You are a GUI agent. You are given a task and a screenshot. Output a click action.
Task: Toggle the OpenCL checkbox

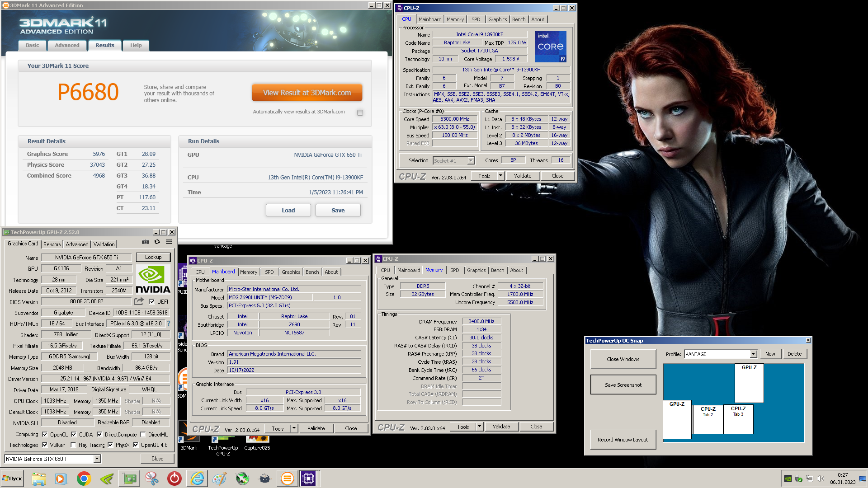click(x=45, y=434)
